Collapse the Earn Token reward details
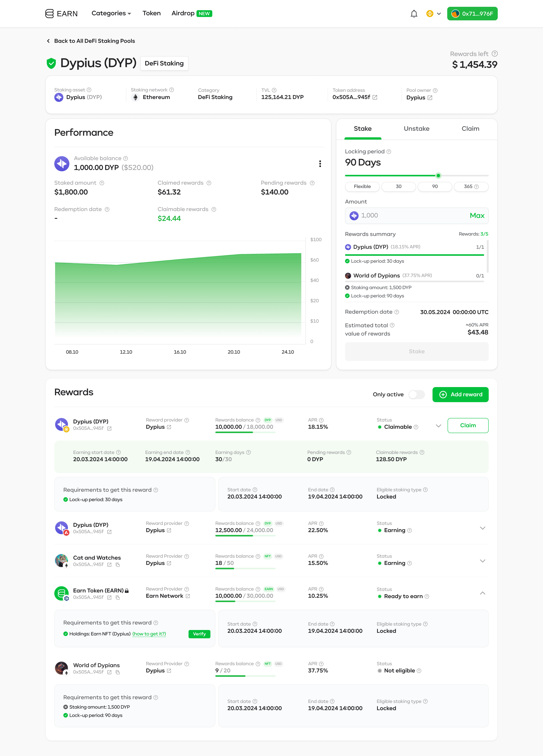Viewport: 543px width, 756px height. 482,593
